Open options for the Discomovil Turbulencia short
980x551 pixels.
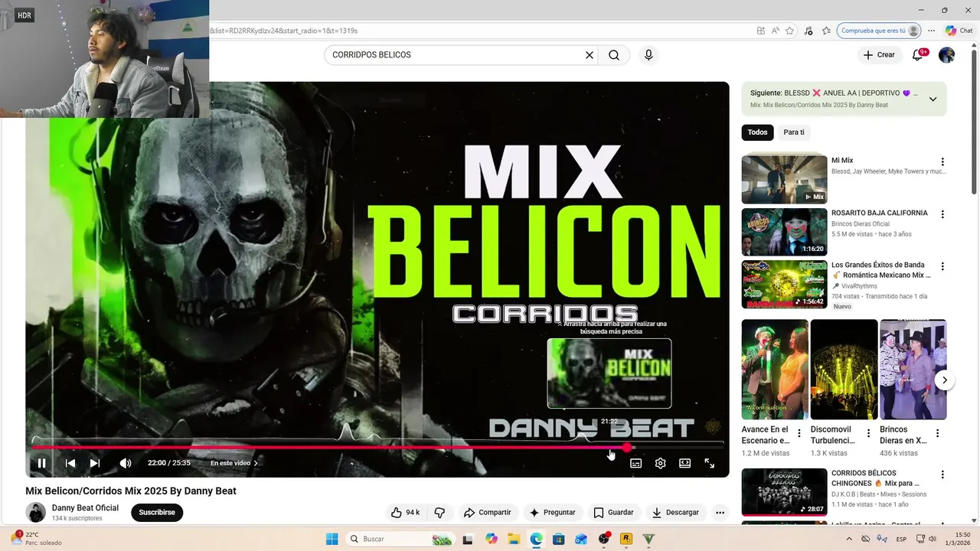click(x=868, y=433)
